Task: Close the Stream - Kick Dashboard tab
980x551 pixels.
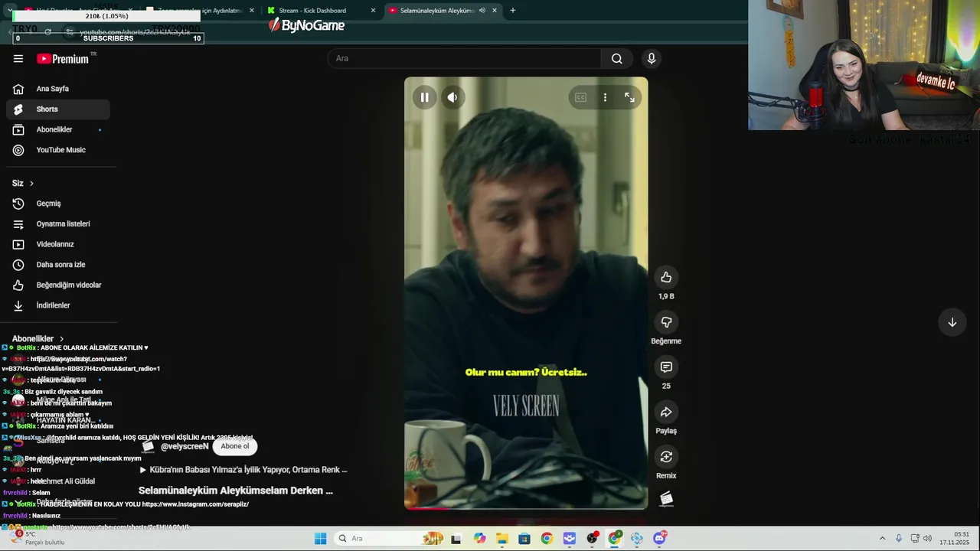Action: [x=373, y=11]
